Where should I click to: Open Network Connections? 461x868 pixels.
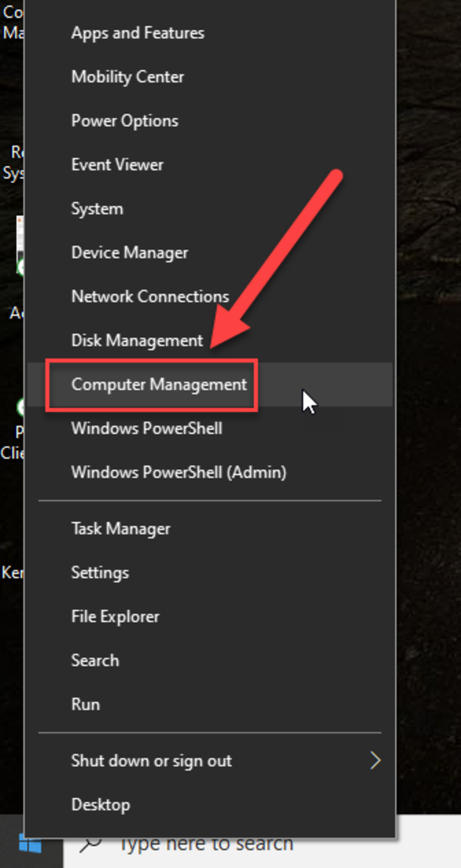(149, 296)
